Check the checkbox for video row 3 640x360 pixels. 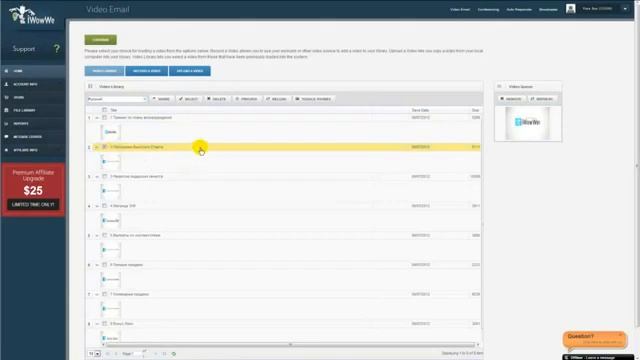click(104, 176)
